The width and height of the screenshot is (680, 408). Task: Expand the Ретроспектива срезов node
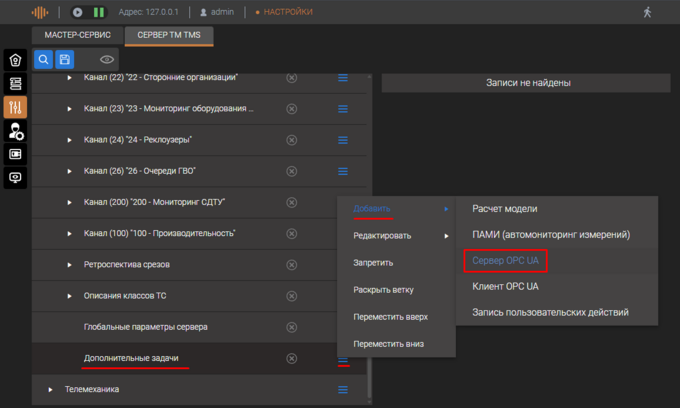coord(70,265)
